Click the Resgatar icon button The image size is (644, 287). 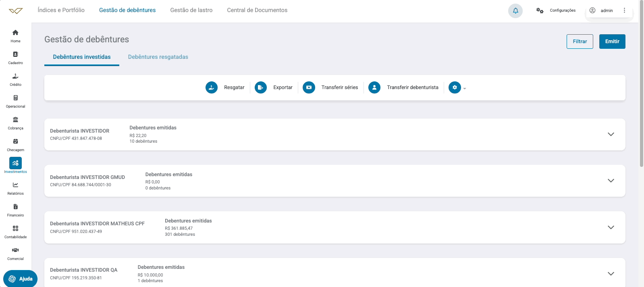212,87
